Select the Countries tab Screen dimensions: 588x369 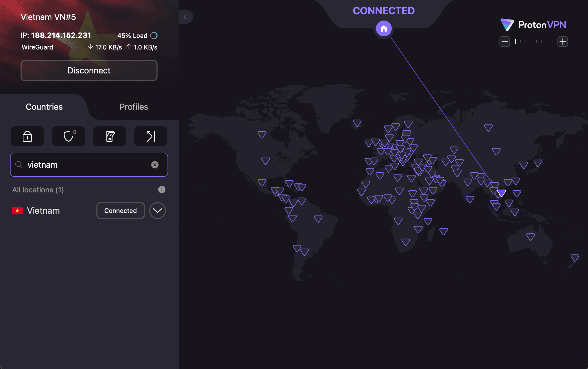click(44, 107)
